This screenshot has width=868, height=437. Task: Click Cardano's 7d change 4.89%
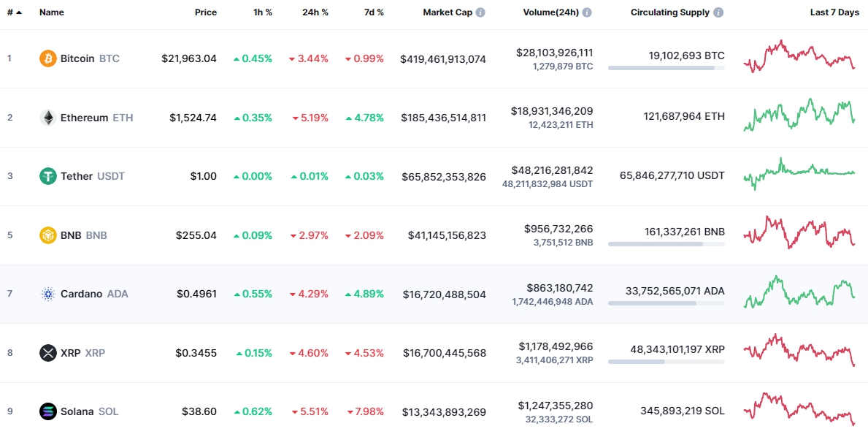(x=364, y=294)
